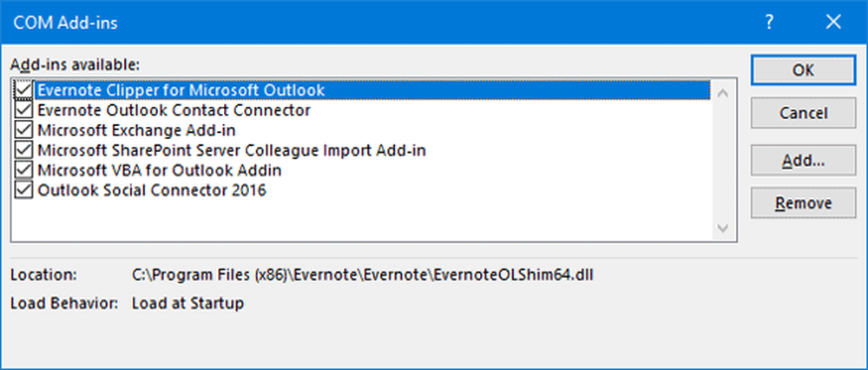
Task: Close the COM Add-ins dialog window
Action: [832, 23]
